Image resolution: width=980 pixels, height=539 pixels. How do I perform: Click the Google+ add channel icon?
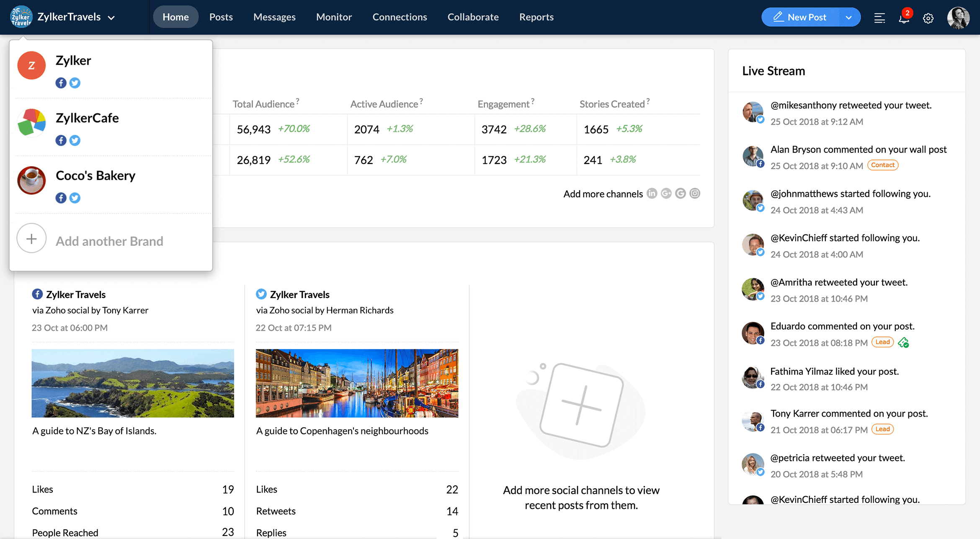coord(665,193)
